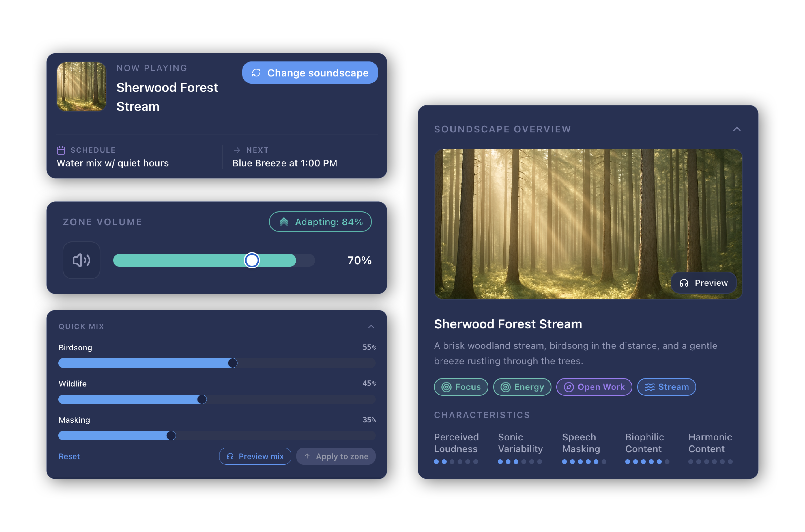Click the Birdsong slider knob

pyautogui.click(x=233, y=363)
